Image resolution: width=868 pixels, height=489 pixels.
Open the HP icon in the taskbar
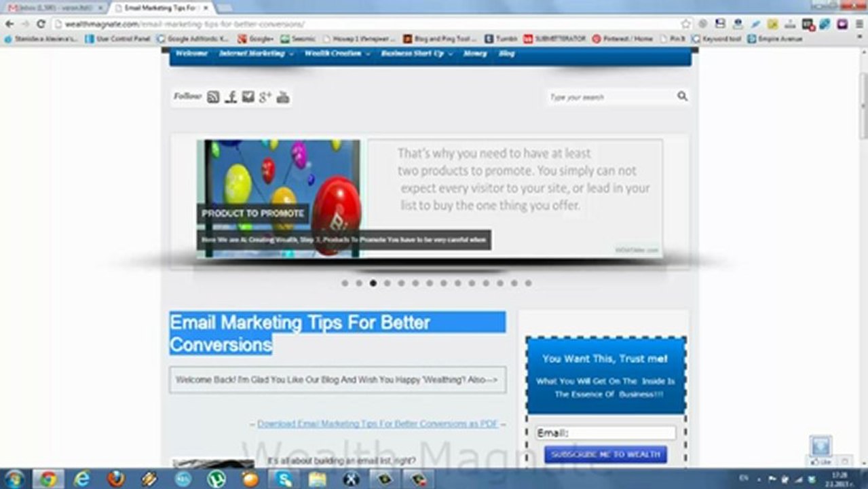pyautogui.click(x=183, y=479)
